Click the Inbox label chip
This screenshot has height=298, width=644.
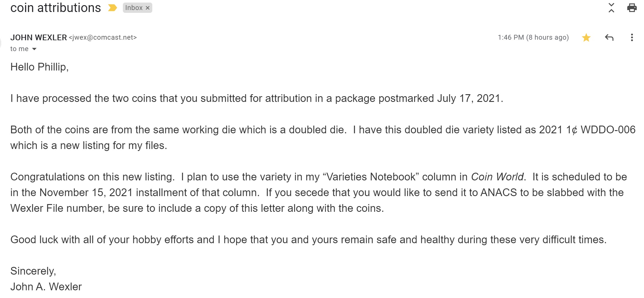point(134,8)
